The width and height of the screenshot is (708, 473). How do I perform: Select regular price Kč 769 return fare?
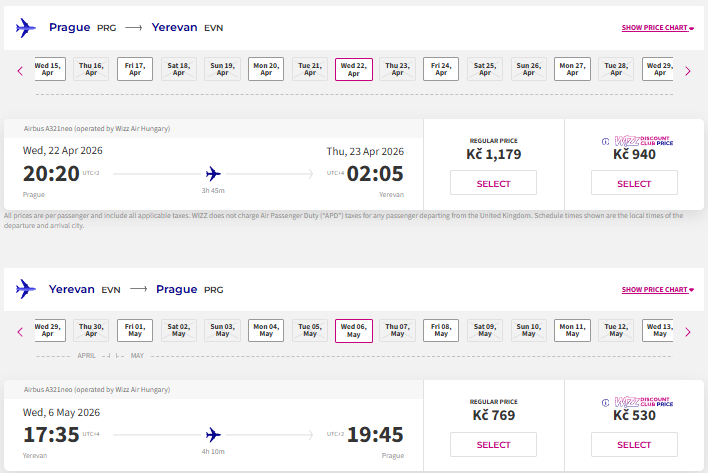[493, 445]
